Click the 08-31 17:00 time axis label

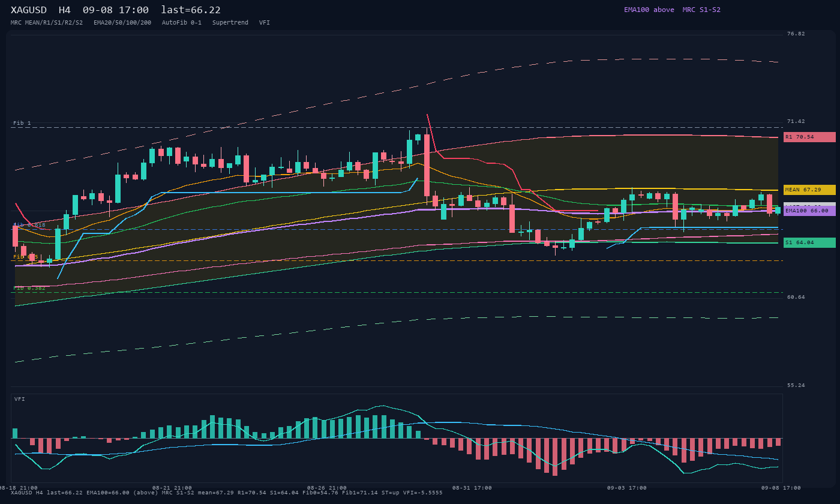[472, 488]
